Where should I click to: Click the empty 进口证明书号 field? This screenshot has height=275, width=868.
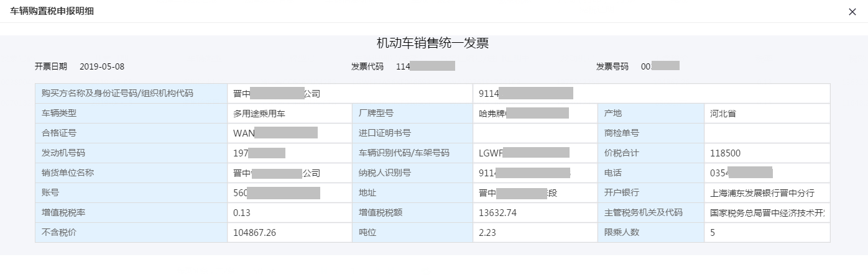[x=535, y=133]
